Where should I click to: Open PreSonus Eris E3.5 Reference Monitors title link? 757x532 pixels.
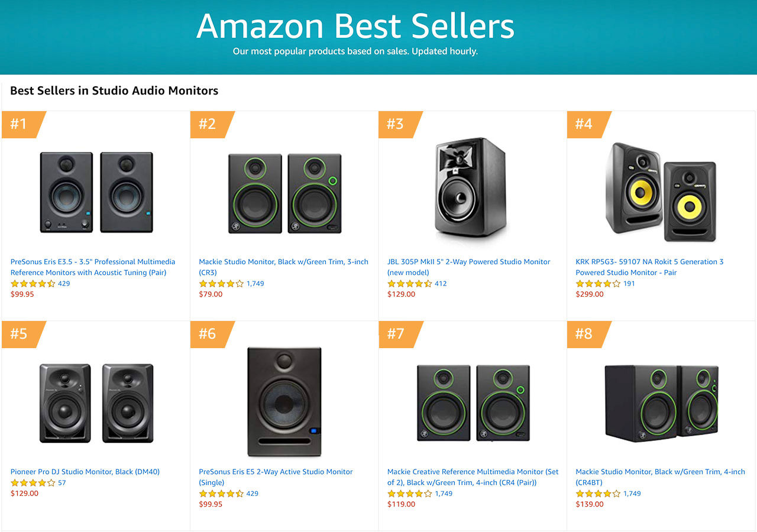coord(93,267)
